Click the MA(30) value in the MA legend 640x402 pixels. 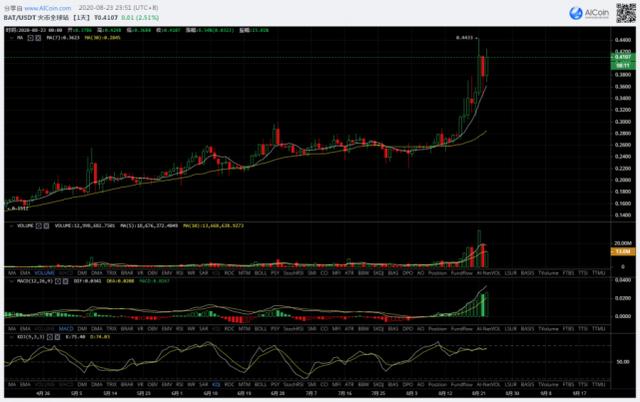[102, 38]
